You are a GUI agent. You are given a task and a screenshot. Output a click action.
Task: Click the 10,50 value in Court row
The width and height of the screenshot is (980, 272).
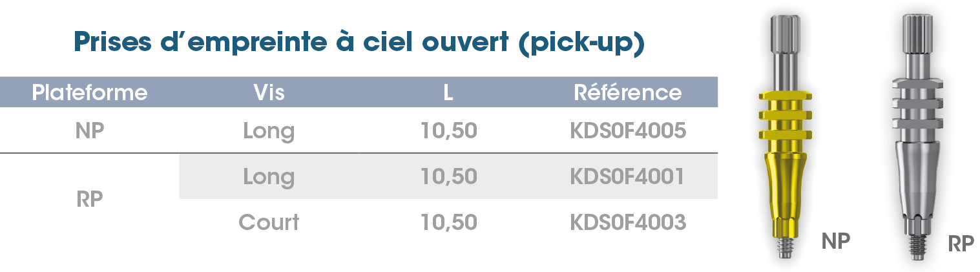pos(449,222)
